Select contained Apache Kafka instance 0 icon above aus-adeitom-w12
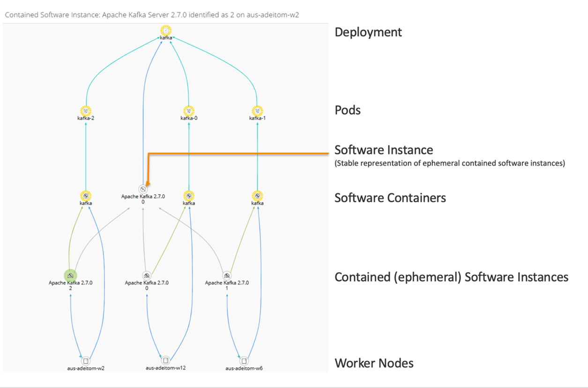The width and height of the screenshot is (588, 388). (147, 276)
